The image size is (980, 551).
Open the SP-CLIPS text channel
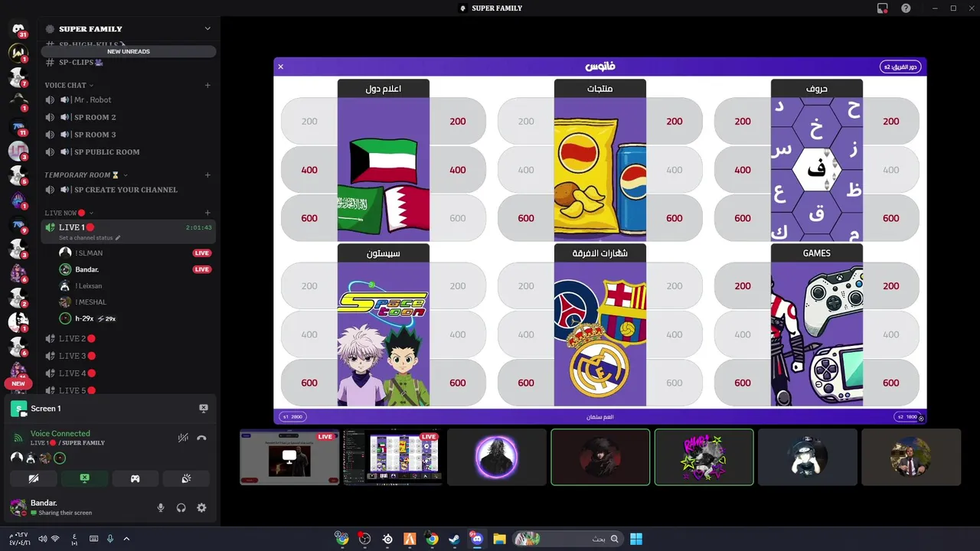129,62
